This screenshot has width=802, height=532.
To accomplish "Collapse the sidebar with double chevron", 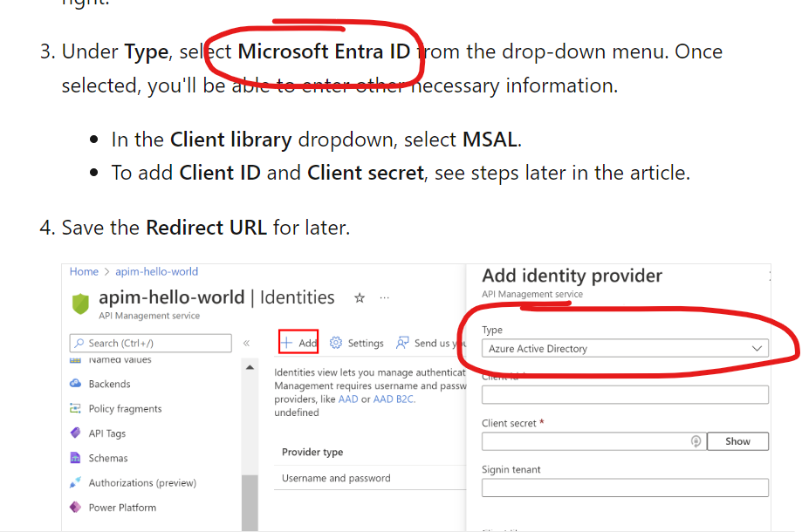I will [x=246, y=343].
